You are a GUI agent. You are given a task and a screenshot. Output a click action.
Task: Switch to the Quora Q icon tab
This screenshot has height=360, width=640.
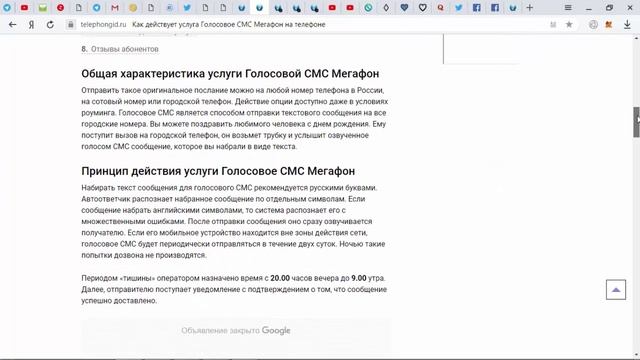(x=440, y=7)
